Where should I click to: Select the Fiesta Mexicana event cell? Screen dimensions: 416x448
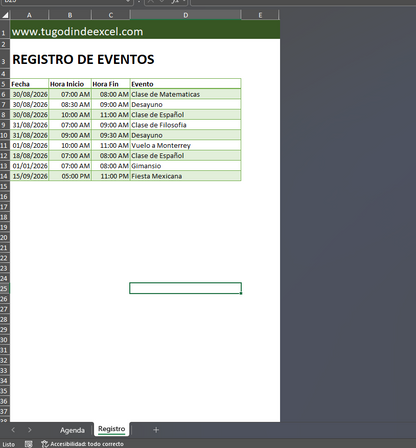pyautogui.click(x=186, y=176)
